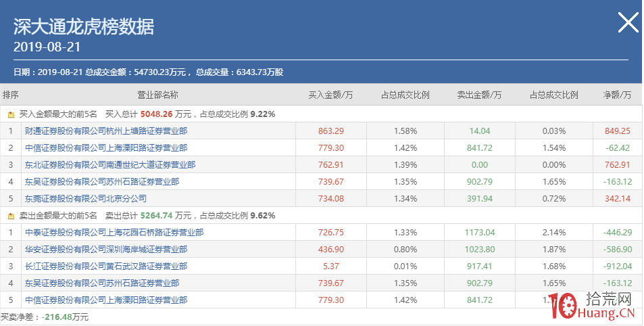
Task: Select the percentage 0.72%
Action: point(554,199)
